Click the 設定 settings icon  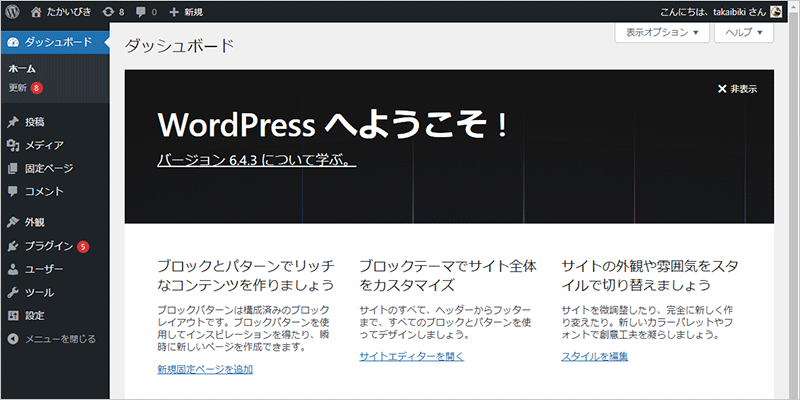click(14, 316)
